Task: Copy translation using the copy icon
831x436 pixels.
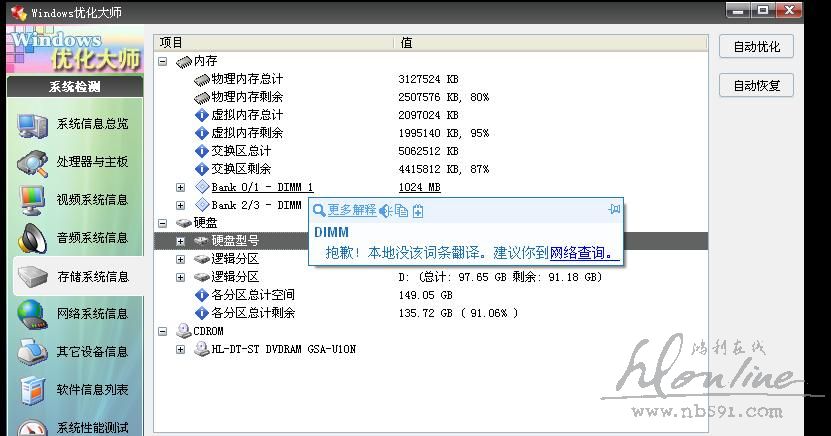Action: [x=402, y=211]
